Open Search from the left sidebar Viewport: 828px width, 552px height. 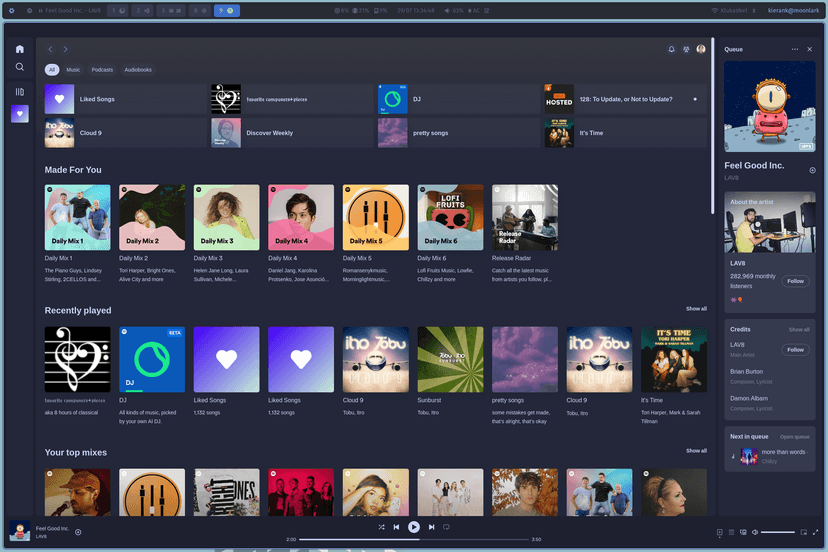[19, 67]
